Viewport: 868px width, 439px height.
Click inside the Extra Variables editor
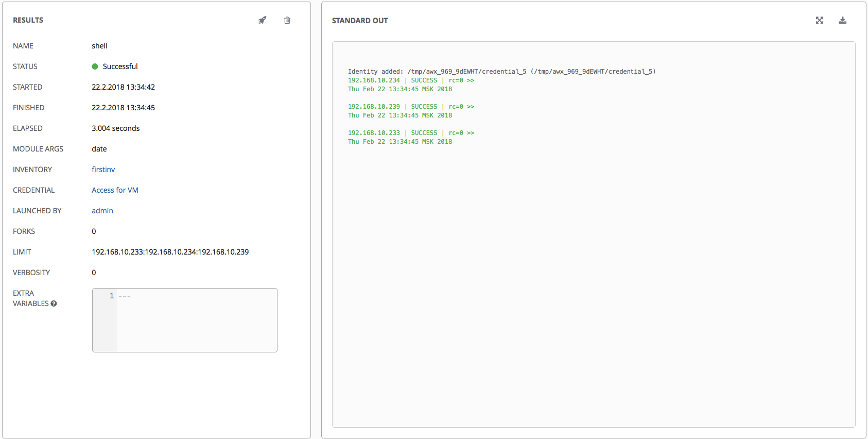[x=196, y=320]
